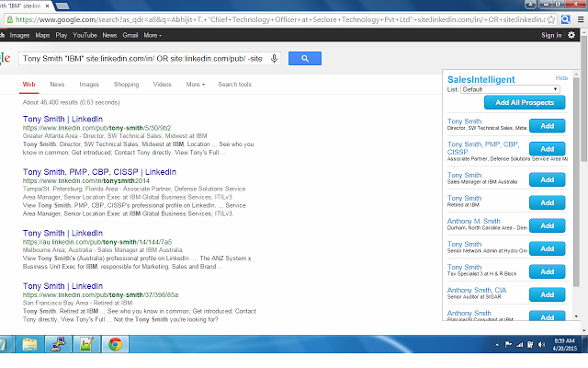Click the SalesIntelligent panel scroll down arrow
588x368 pixels.
click(x=576, y=316)
